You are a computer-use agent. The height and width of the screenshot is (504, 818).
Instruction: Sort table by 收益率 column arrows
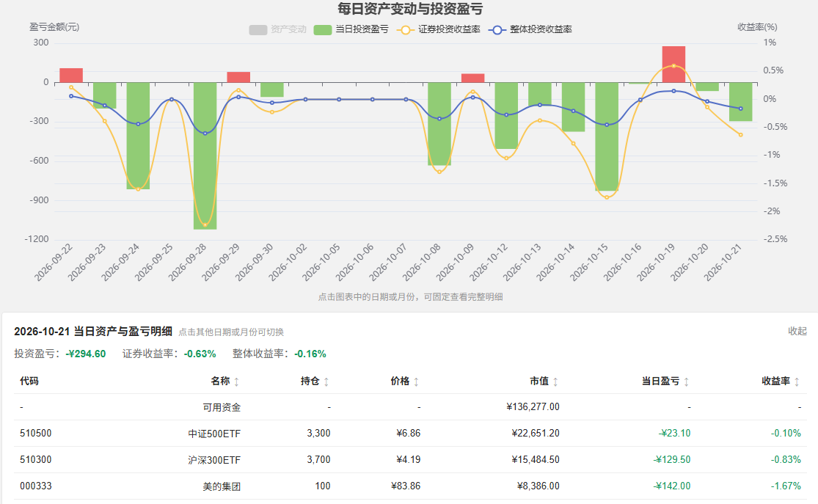click(x=797, y=382)
